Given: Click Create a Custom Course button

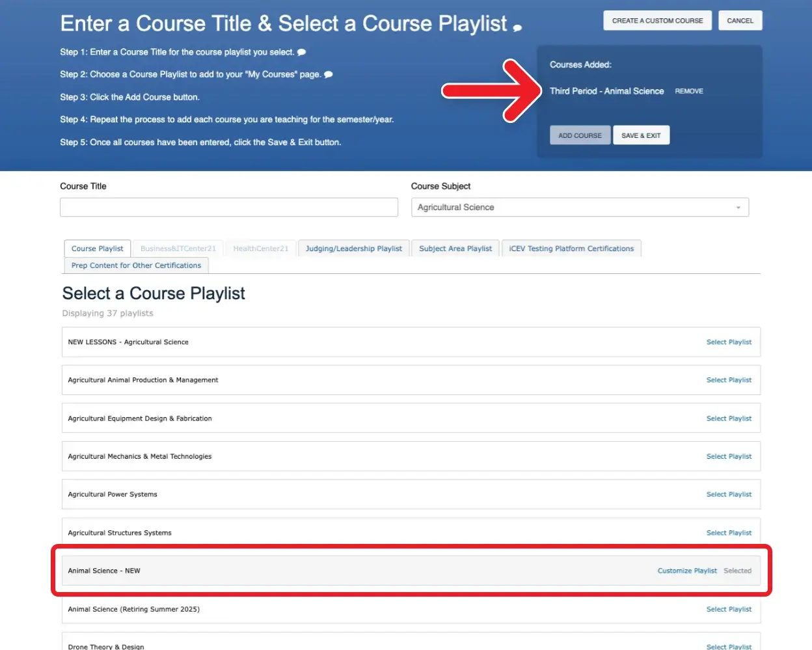Looking at the screenshot, I should pos(657,21).
